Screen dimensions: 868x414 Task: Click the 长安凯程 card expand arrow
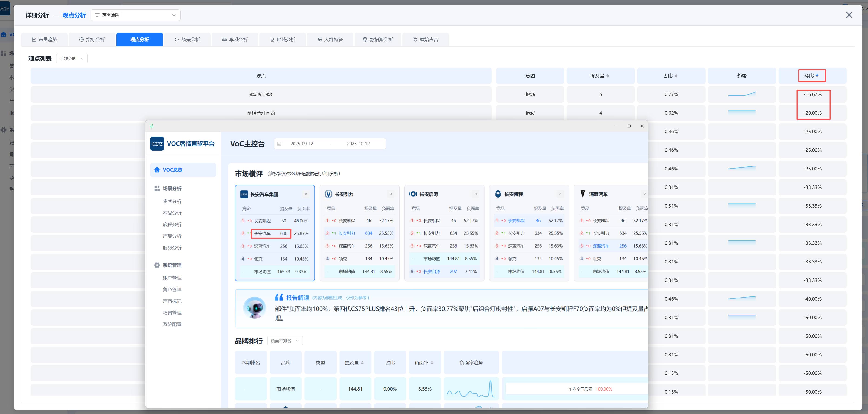560,194
